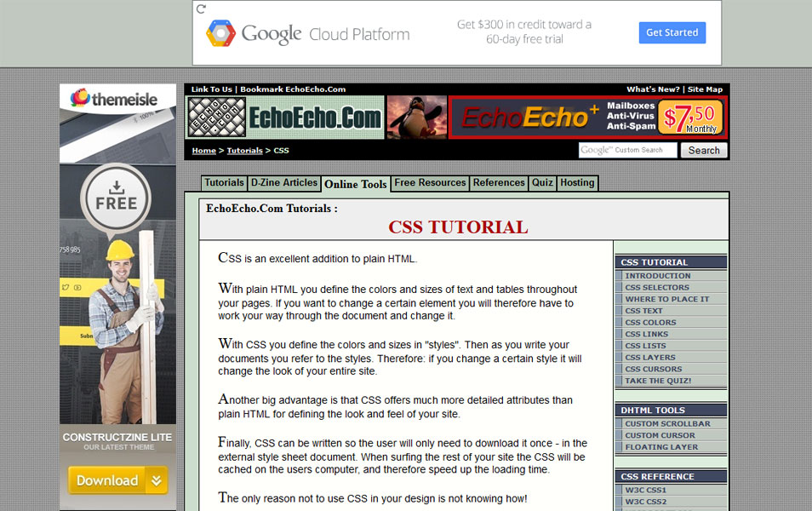Screen dimensions: 812x511
Task: Switch to the Tutorials tab
Action: [224, 182]
